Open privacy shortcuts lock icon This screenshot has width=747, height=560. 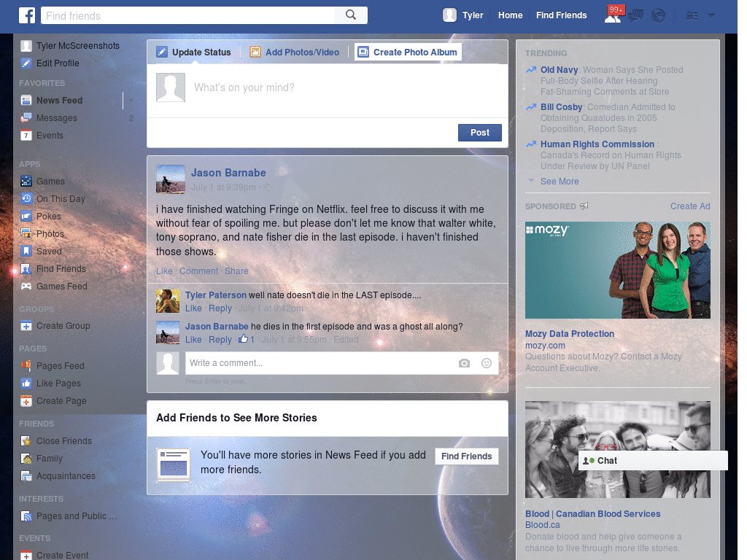tap(692, 16)
